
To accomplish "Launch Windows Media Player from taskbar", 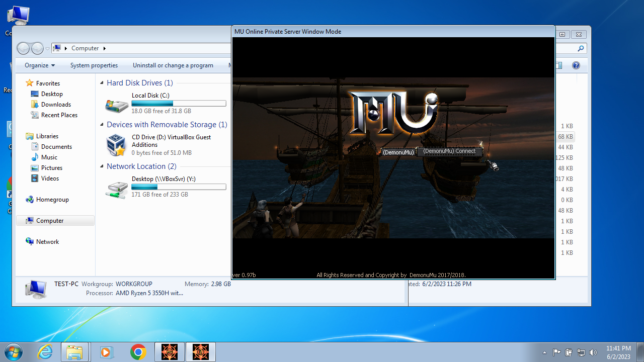I will pos(106,352).
